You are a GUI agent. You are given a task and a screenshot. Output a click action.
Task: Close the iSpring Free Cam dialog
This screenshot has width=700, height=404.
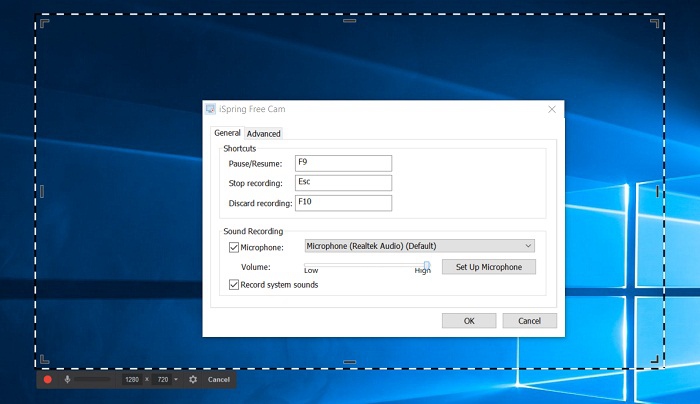[x=552, y=109]
